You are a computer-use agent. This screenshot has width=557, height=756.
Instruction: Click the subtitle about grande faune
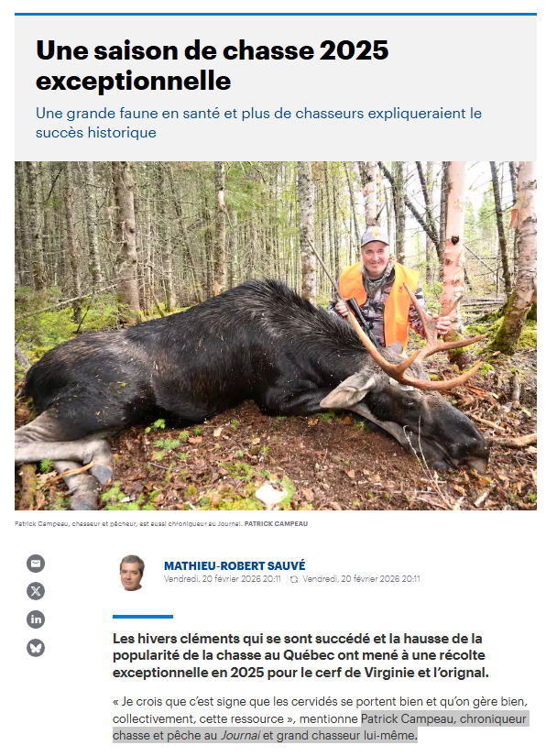(x=258, y=123)
